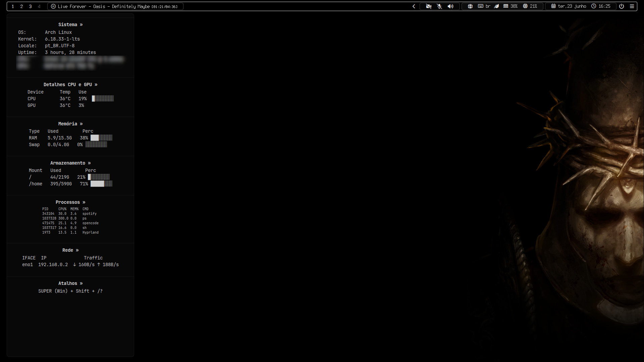Viewport: 644px width, 362px height.
Task: Open the 38% memory usage module
Action: (511, 6)
